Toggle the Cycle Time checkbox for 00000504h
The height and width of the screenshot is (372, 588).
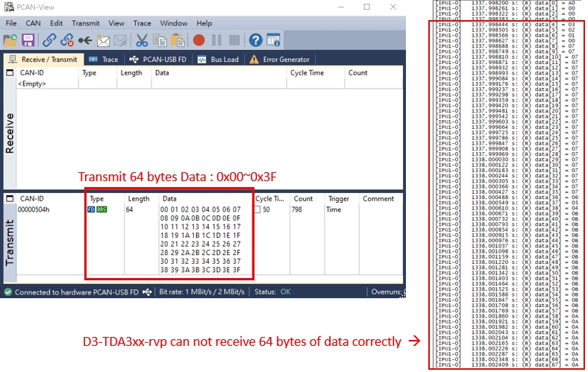(257, 209)
